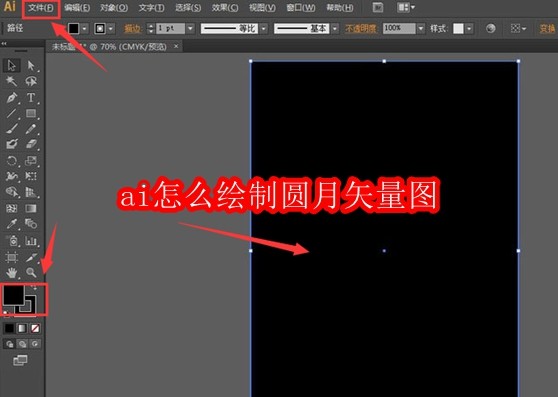Image resolution: width=558 pixels, height=397 pixels.
Task: Pick the Perspective Grid tool
Action: [31, 192]
